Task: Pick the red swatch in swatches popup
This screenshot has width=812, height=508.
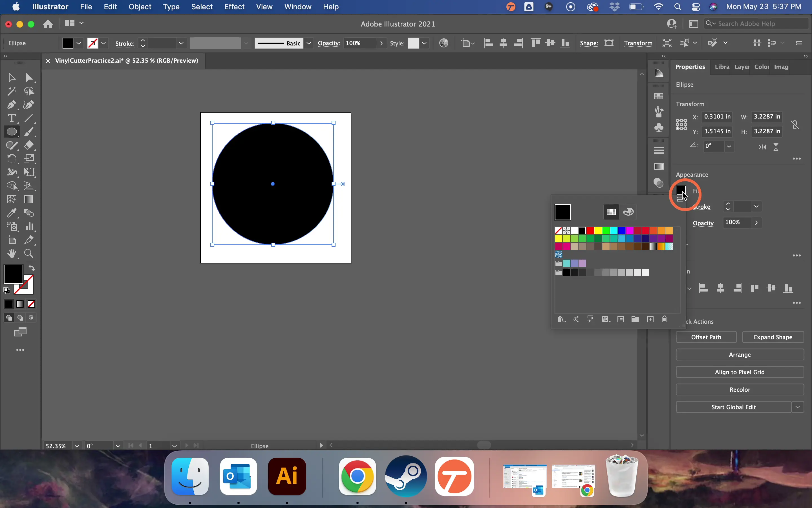Action: pos(590,231)
